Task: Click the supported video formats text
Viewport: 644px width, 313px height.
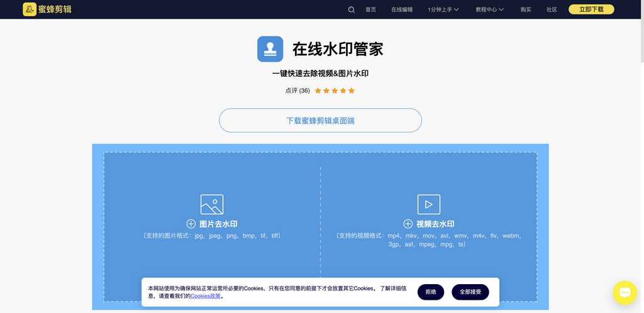Action: (429, 240)
